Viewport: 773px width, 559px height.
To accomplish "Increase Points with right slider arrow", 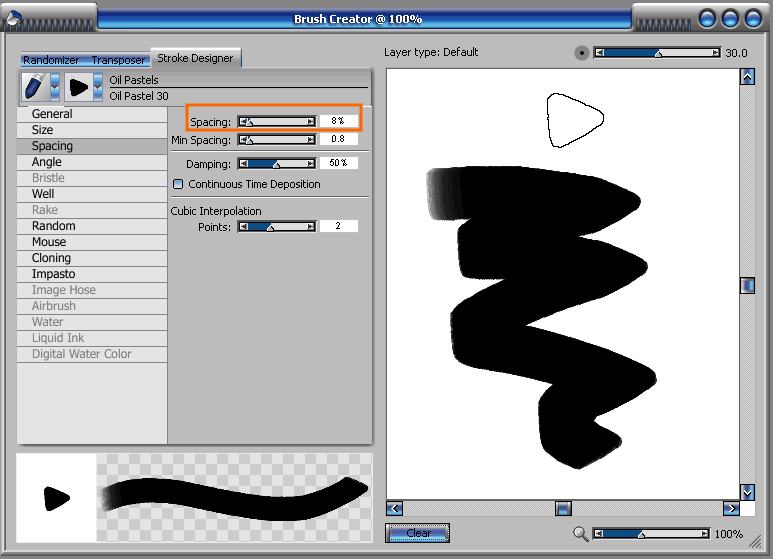I will pos(311,227).
